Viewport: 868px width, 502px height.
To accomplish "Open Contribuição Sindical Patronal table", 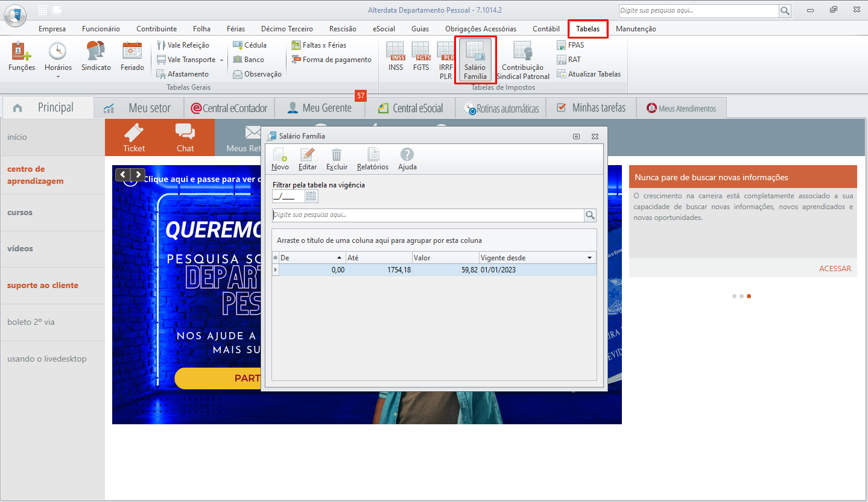I will click(523, 60).
